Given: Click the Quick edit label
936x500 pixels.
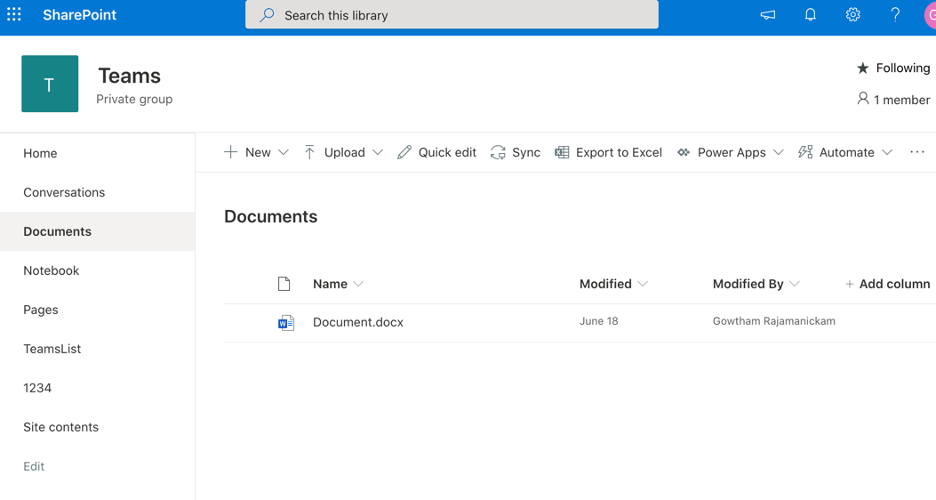Looking at the screenshot, I should click(x=447, y=152).
